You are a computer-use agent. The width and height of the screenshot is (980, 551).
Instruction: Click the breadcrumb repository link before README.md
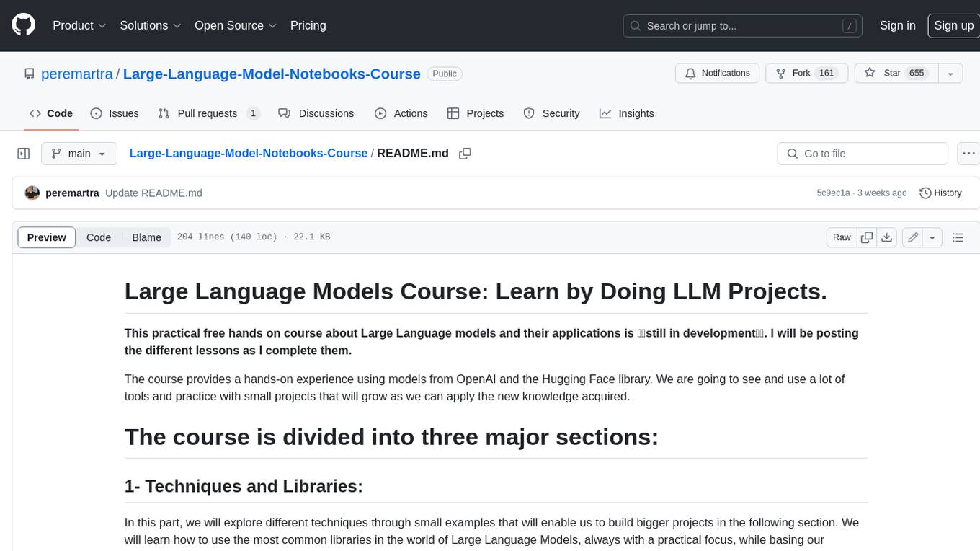pyautogui.click(x=248, y=154)
